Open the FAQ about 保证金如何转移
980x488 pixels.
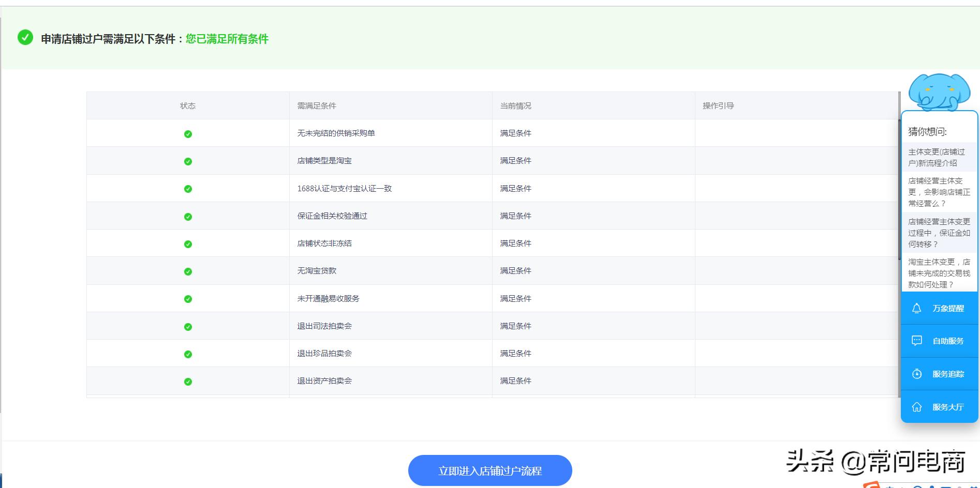pos(939,232)
